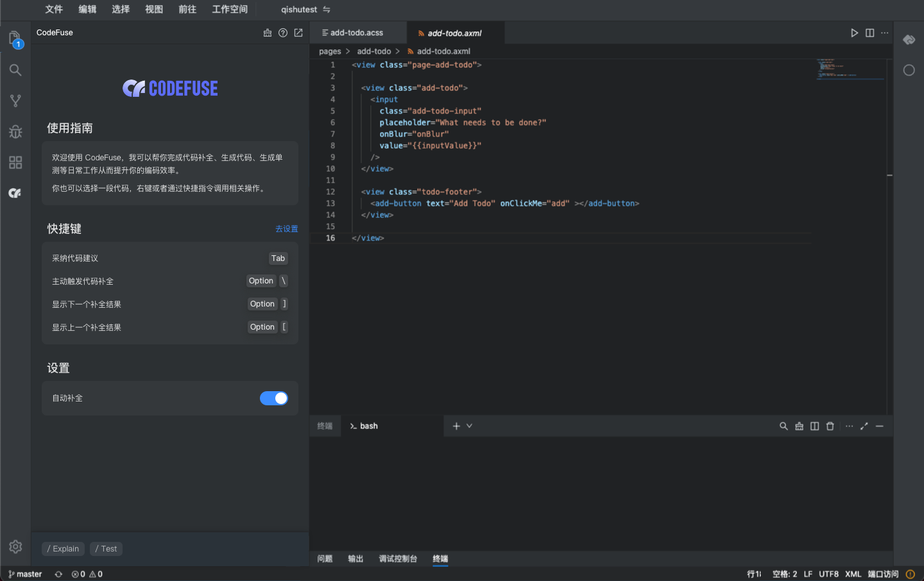Open the 编辑 menu
The height and width of the screenshot is (581, 924).
pos(87,10)
